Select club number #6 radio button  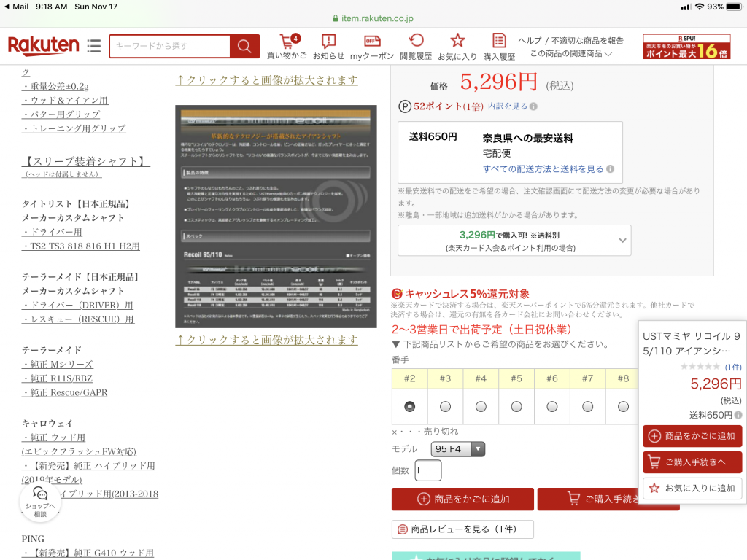552,407
